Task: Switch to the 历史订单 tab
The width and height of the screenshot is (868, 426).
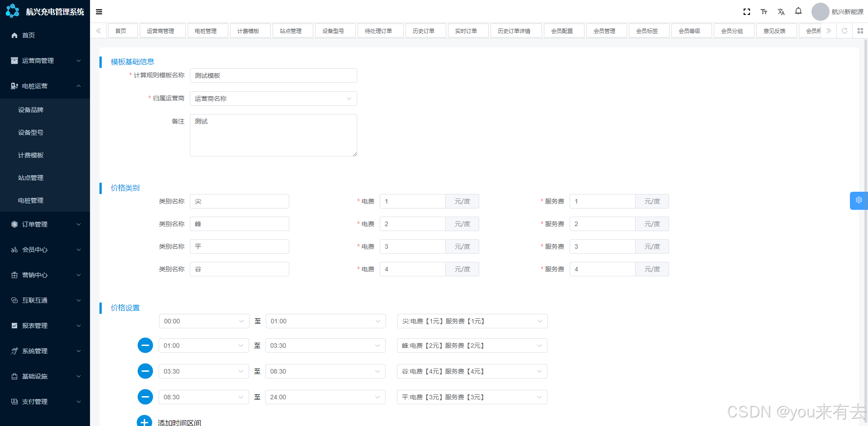Action: point(424,31)
